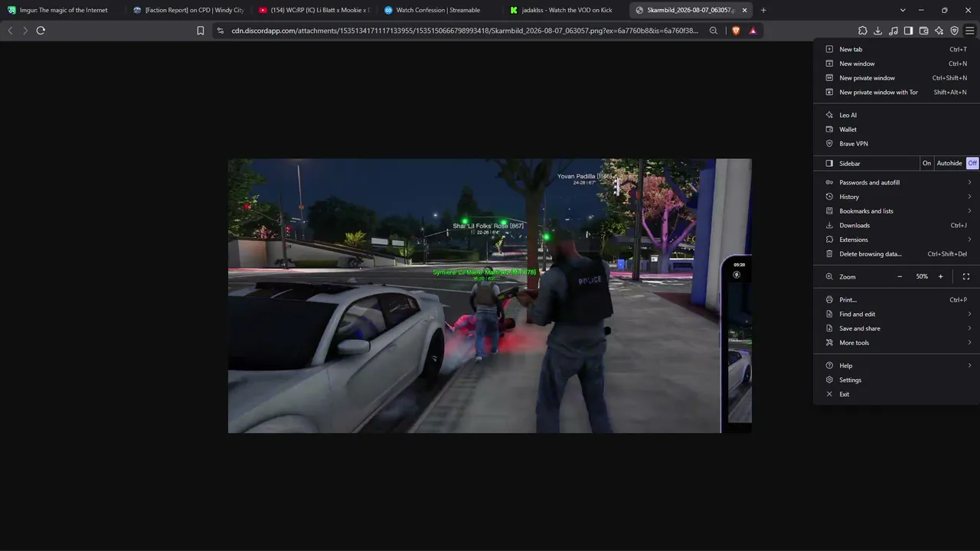The height and width of the screenshot is (551, 980).
Task: Open the Extensions puzzle icon in toolbar
Action: tap(862, 31)
